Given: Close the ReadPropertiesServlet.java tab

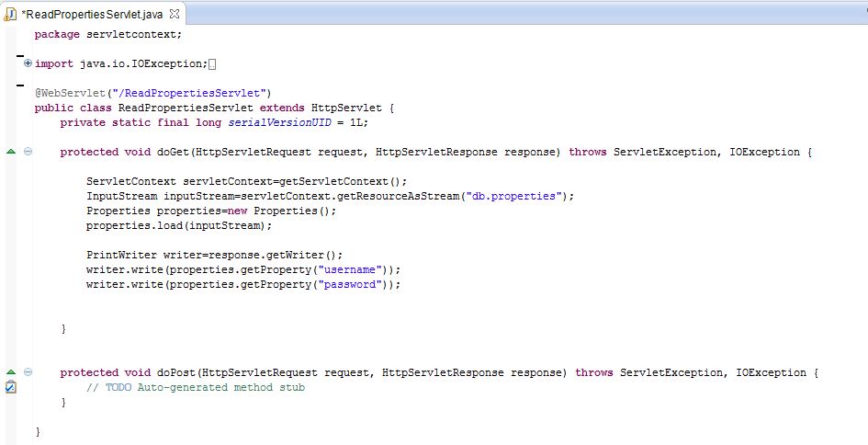Looking at the screenshot, I should pos(170,13).
